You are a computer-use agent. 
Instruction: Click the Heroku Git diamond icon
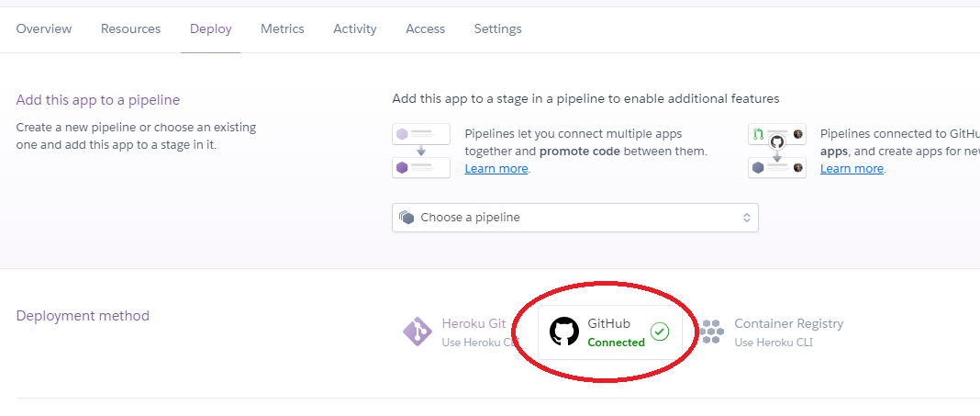click(418, 332)
